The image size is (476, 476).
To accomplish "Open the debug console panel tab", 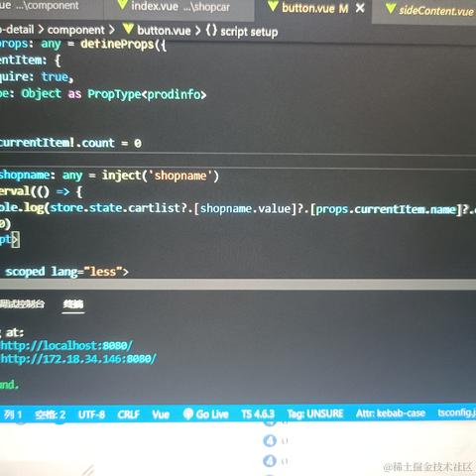I will (x=22, y=303).
